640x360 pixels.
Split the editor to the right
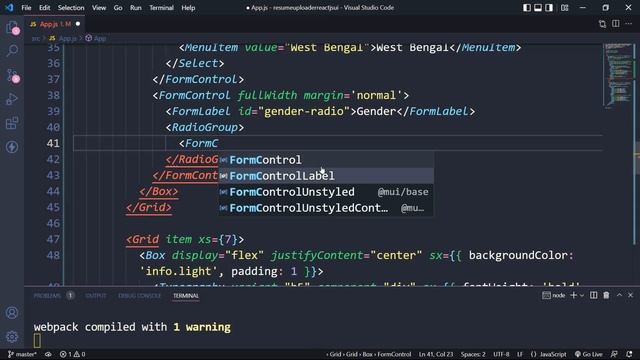(x=616, y=24)
